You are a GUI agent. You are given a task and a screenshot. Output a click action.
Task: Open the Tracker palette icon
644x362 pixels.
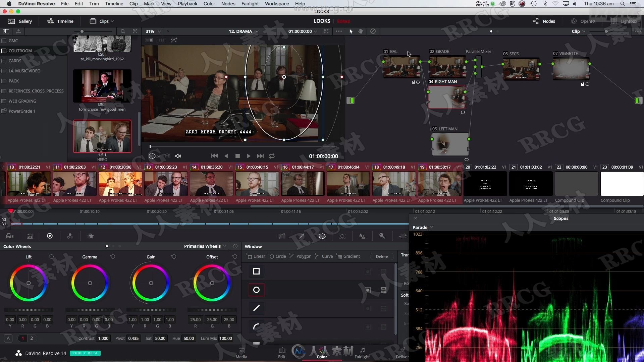pos(342,236)
